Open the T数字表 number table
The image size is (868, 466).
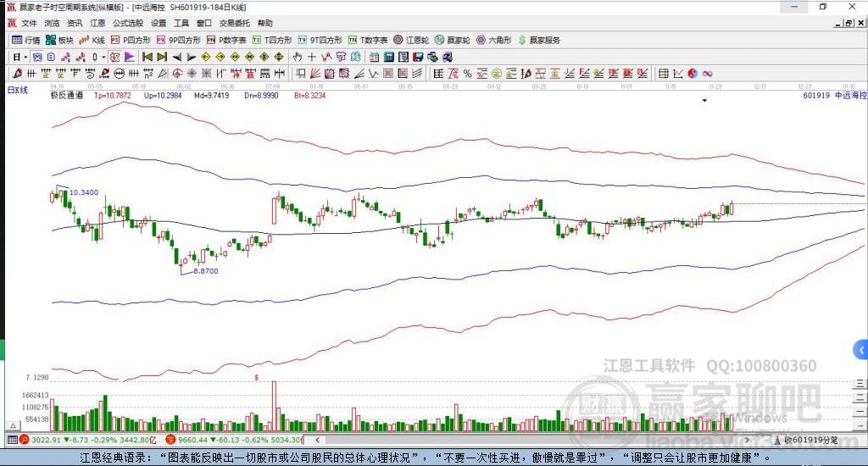coord(368,40)
